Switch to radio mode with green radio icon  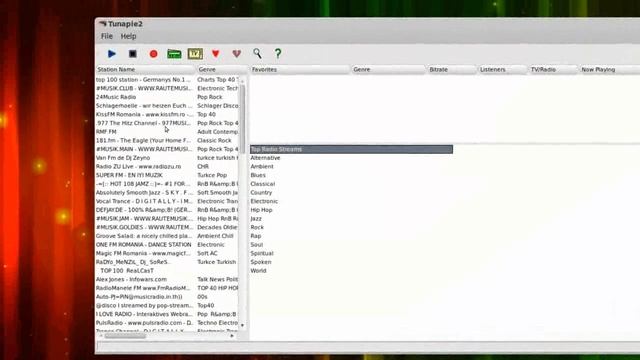174,53
